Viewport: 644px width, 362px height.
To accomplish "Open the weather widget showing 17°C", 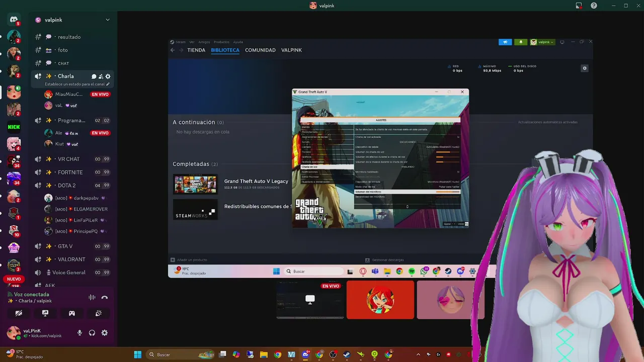I will tap(24, 354).
